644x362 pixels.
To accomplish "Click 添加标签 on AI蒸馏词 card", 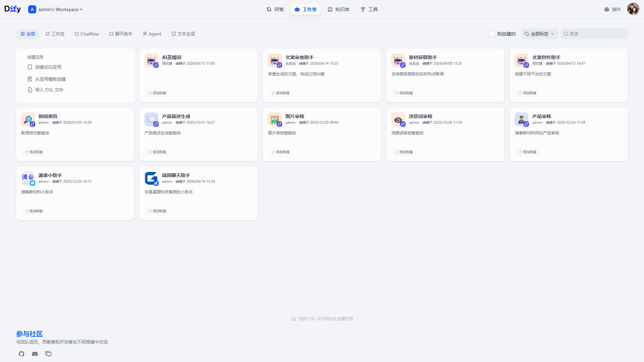I will [157, 93].
